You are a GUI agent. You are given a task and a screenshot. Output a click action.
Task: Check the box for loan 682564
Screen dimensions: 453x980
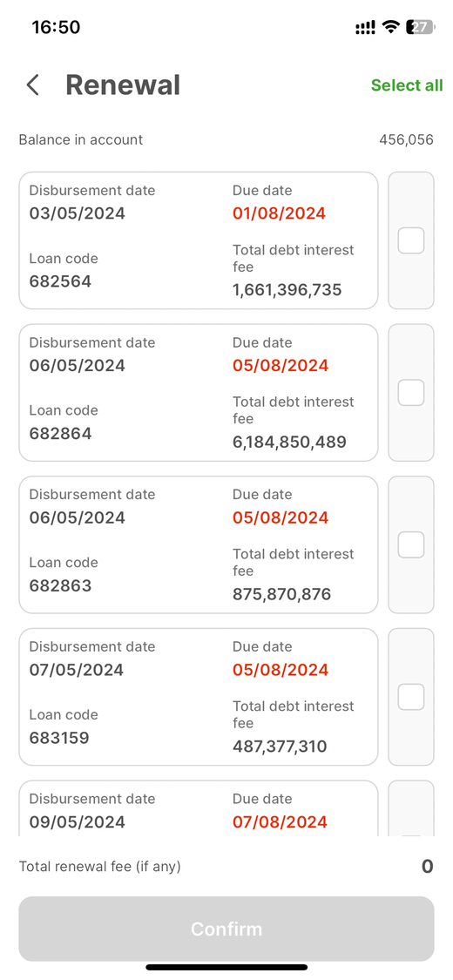tap(411, 240)
